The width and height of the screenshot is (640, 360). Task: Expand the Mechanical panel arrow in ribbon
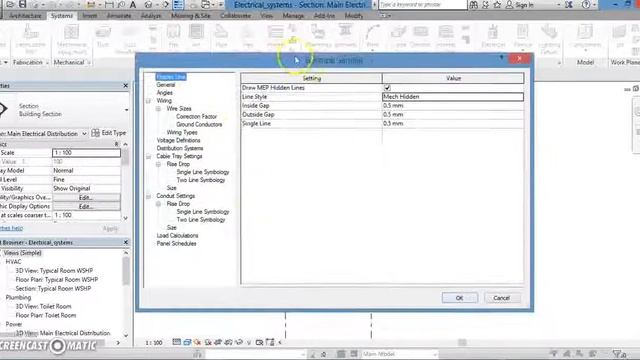pos(89,62)
